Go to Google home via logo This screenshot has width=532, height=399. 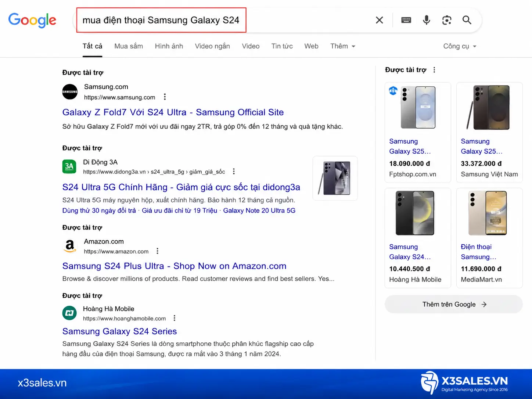32,20
